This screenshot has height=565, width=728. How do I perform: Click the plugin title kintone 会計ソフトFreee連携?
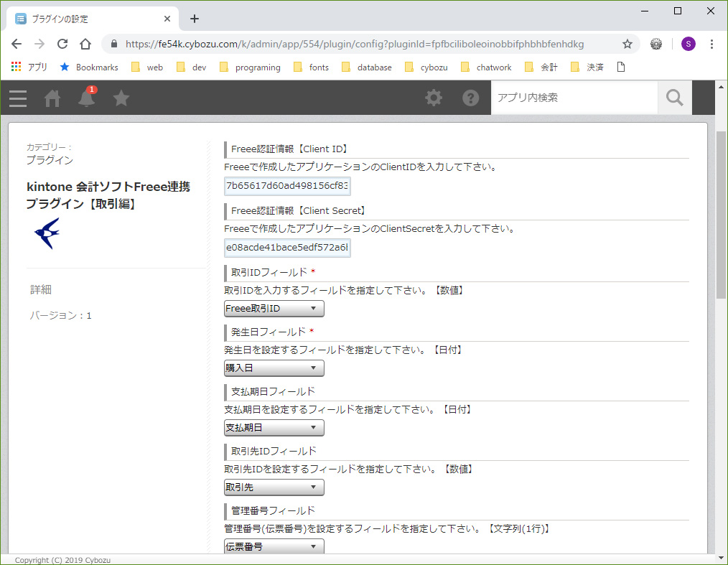point(108,195)
